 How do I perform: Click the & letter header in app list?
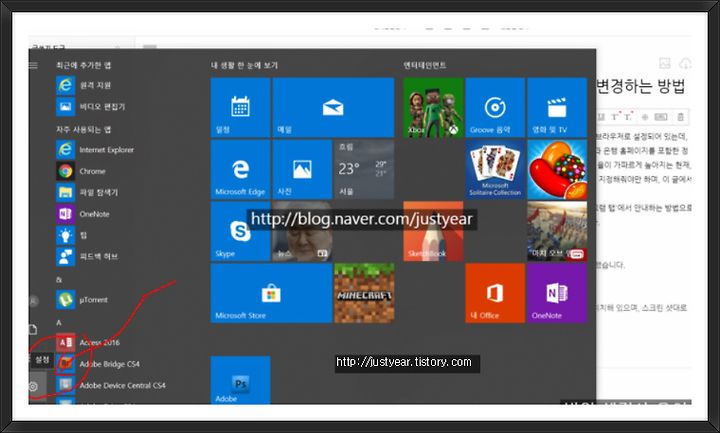(59, 280)
